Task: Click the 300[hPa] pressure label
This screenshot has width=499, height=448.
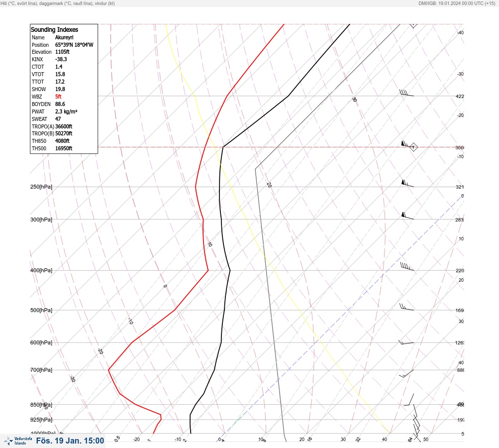Action: tap(41, 220)
